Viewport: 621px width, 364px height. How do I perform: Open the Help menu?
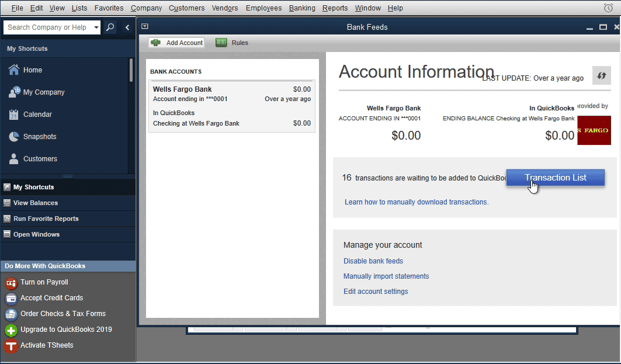tap(396, 8)
